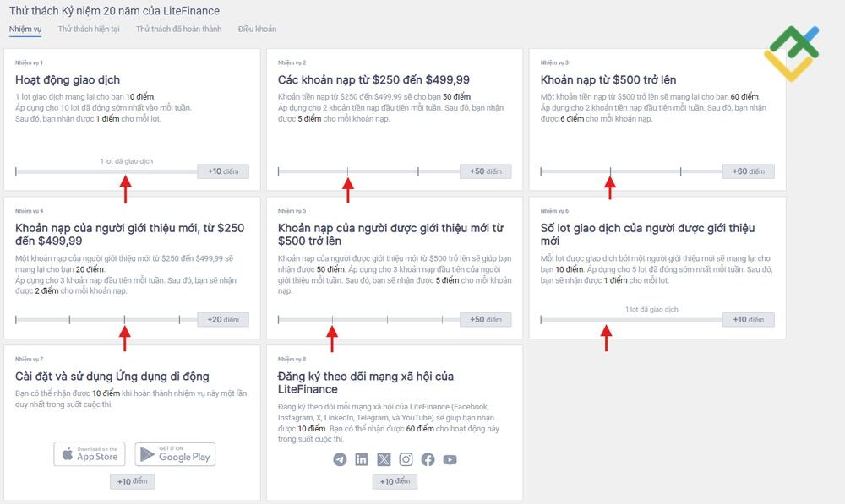Switch to Thử thách hiện tại tab

point(89,29)
